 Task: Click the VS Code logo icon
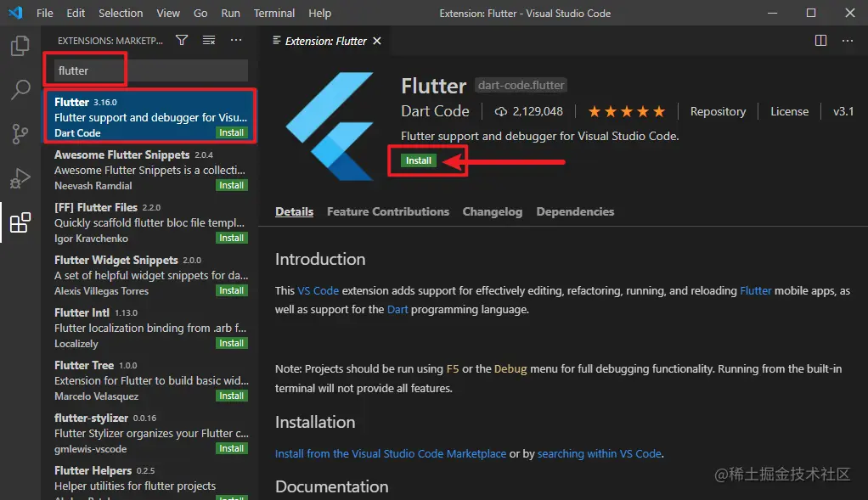coord(15,12)
